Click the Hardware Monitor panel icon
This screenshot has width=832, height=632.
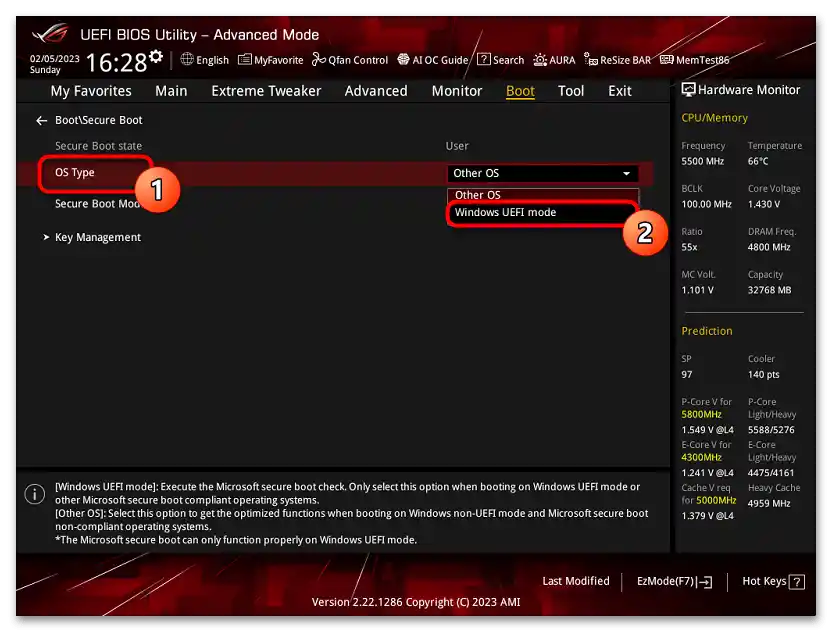pyautogui.click(x=689, y=90)
